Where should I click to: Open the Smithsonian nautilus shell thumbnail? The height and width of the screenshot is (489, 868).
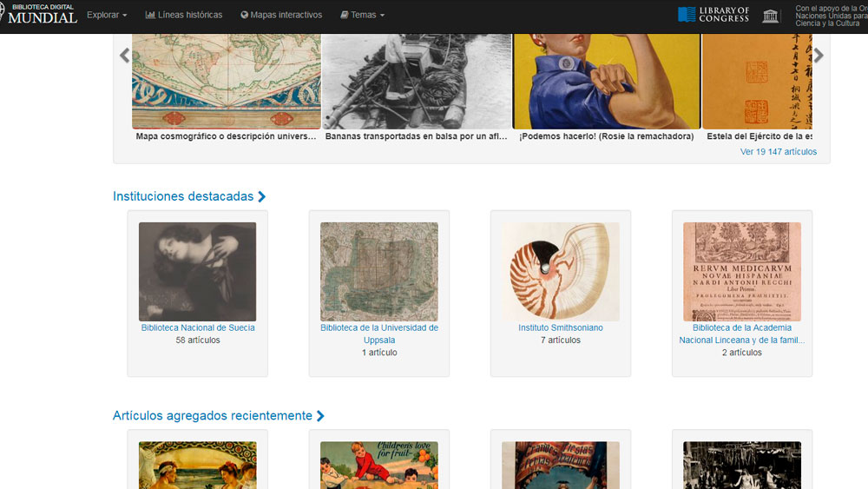[561, 271]
